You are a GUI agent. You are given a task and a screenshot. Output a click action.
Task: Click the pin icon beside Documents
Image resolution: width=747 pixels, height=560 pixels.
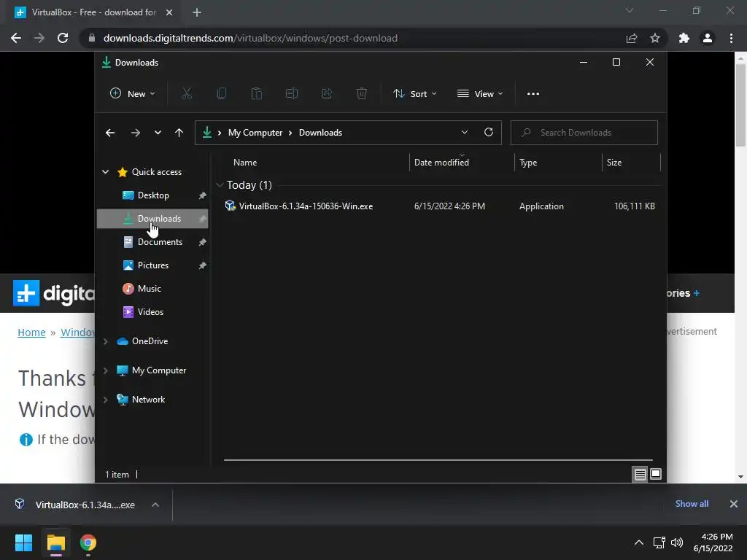point(202,242)
